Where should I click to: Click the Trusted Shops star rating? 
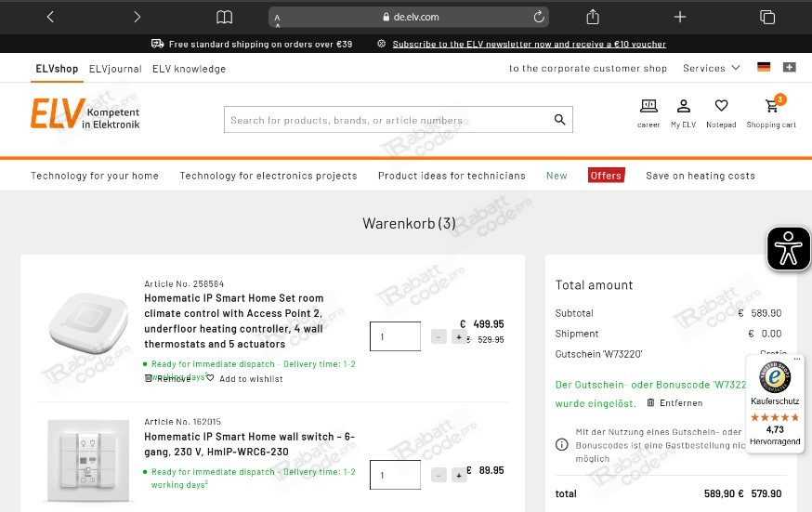tap(775, 417)
